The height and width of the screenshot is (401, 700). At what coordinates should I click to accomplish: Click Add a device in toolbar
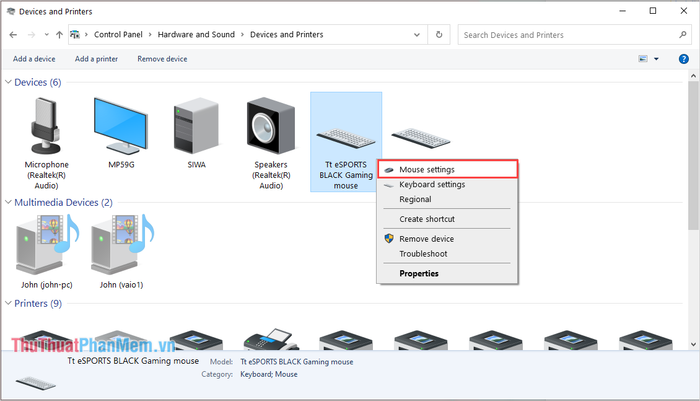(x=34, y=59)
